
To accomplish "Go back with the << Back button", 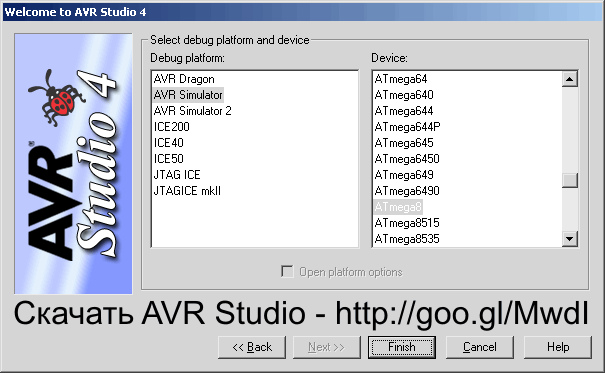I will (252, 347).
